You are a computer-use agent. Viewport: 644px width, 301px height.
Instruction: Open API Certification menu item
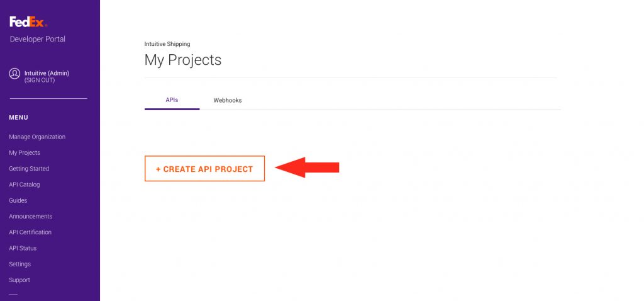30,232
